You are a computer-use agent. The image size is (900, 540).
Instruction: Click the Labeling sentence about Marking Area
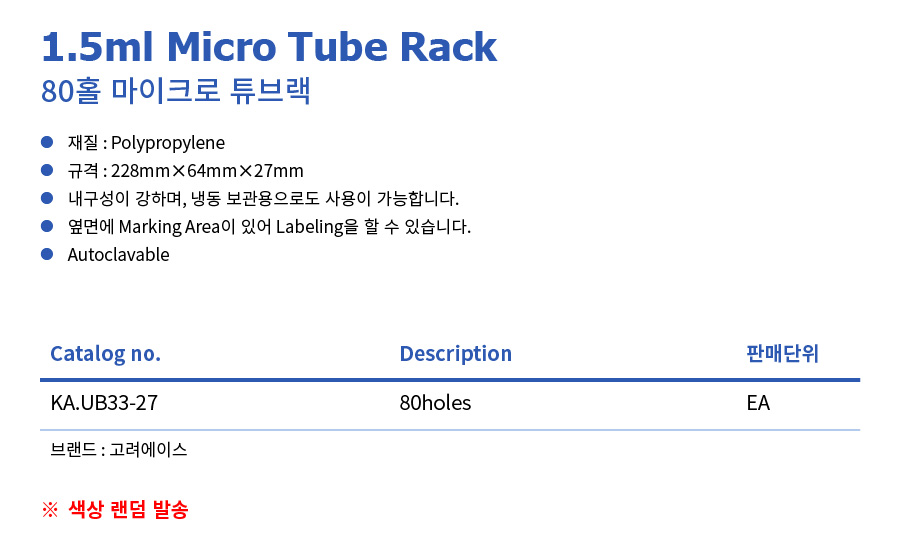pos(269,227)
